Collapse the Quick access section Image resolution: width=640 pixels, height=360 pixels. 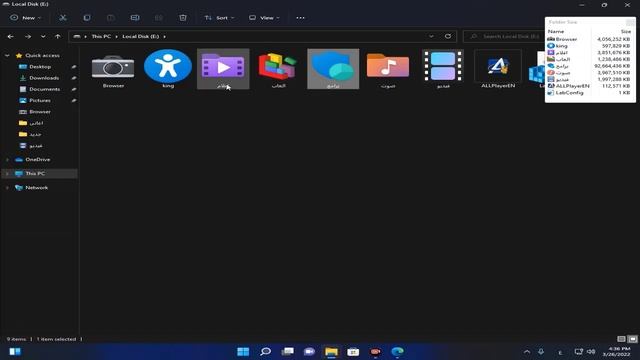coord(7,56)
